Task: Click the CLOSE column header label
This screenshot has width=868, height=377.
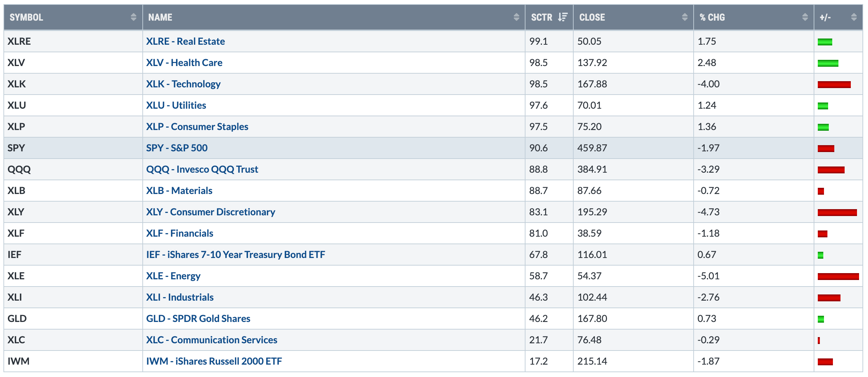Action: [x=592, y=17]
